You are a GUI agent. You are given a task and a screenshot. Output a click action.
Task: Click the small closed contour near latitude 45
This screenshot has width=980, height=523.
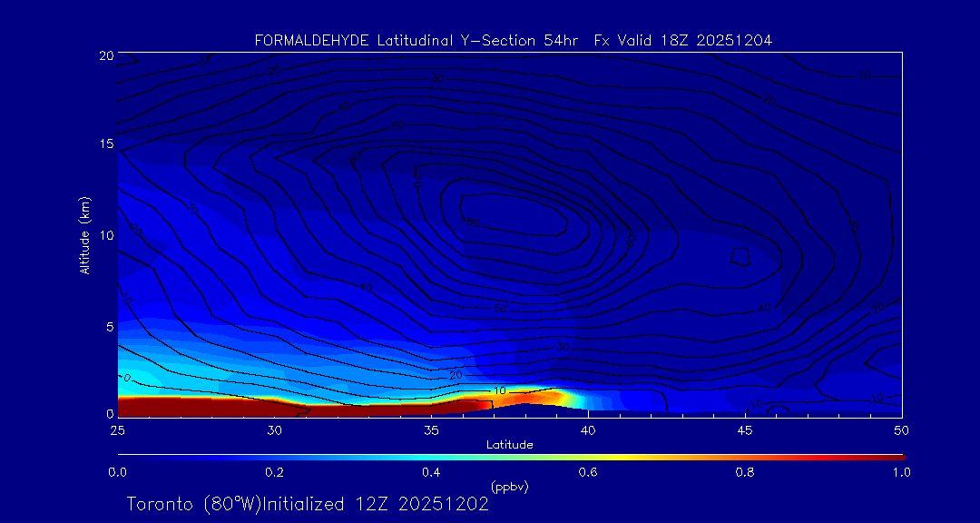click(x=741, y=255)
